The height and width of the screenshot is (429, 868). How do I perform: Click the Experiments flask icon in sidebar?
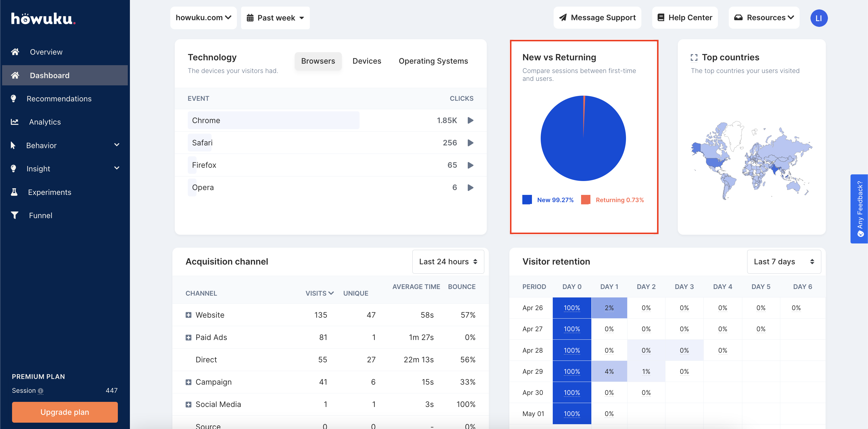14,192
